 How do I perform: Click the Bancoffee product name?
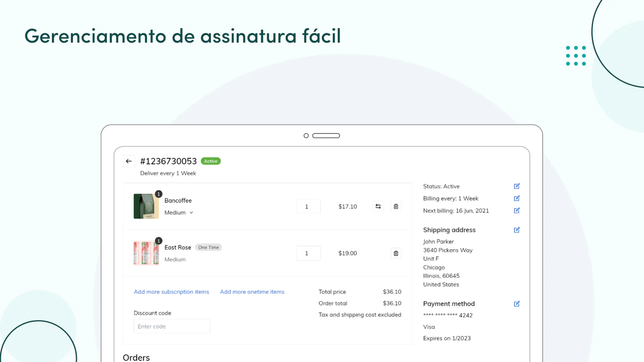coord(178,201)
